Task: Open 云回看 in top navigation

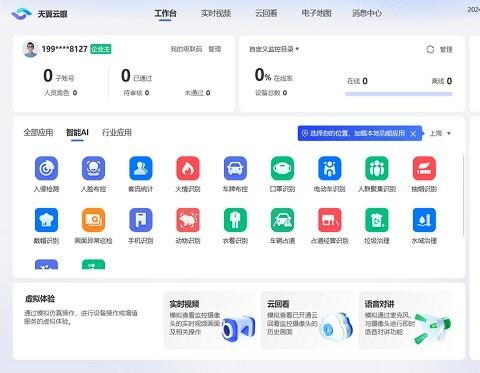Action: point(266,13)
